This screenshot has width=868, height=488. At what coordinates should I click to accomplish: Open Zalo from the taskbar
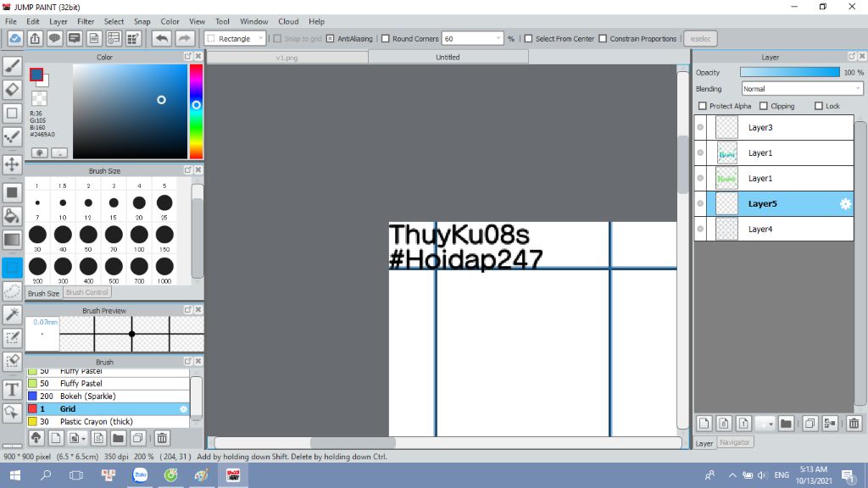[x=140, y=475]
